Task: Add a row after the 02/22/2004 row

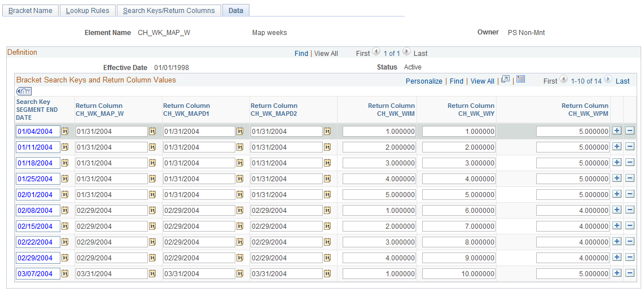Action: pyautogui.click(x=616, y=241)
